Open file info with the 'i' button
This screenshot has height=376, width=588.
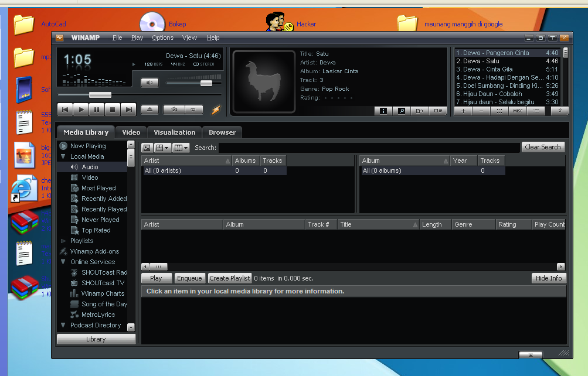coord(383,111)
